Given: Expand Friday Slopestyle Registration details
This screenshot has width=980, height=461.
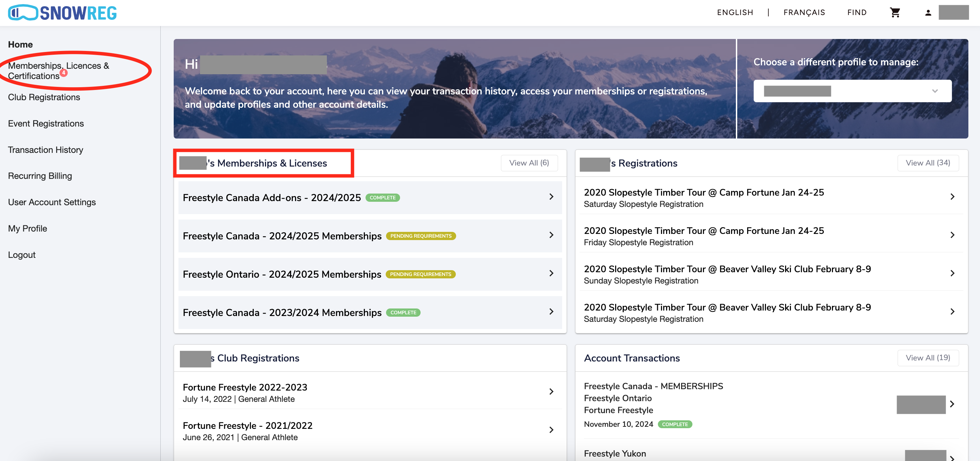Looking at the screenshot, I should tap(953, 235).
